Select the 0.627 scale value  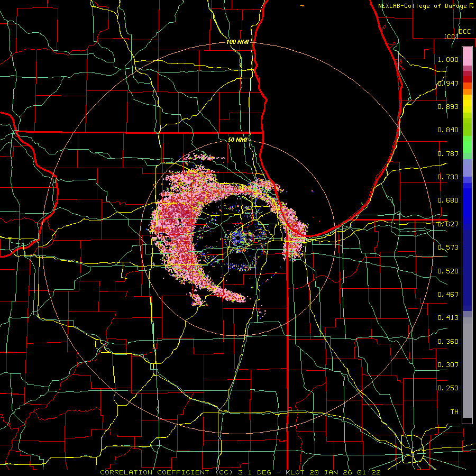[x=448, y=224]
